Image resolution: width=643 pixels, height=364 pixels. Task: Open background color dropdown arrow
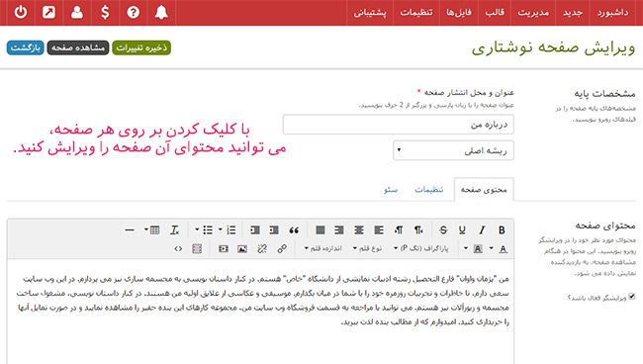click(x=466, y=248)
